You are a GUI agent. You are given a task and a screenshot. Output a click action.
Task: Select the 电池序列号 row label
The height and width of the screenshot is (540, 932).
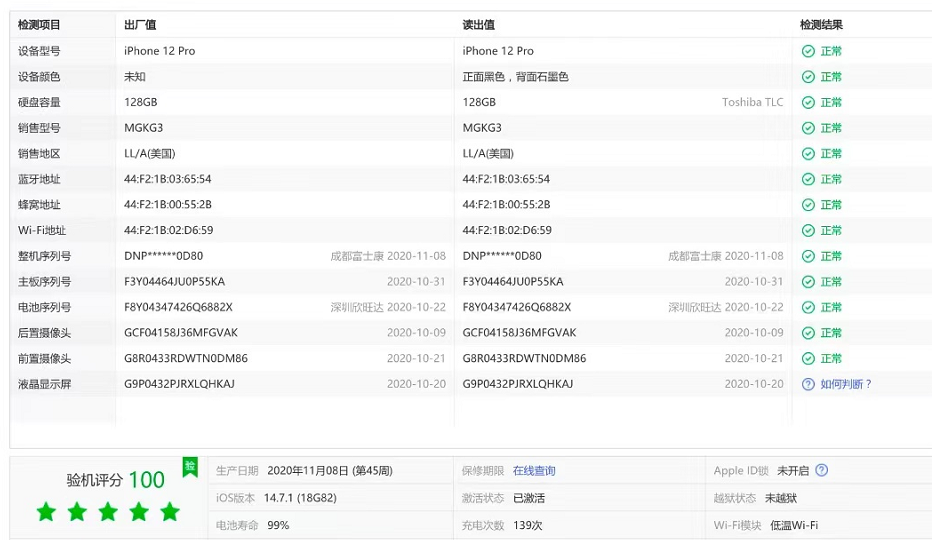(x=45, y=307)
